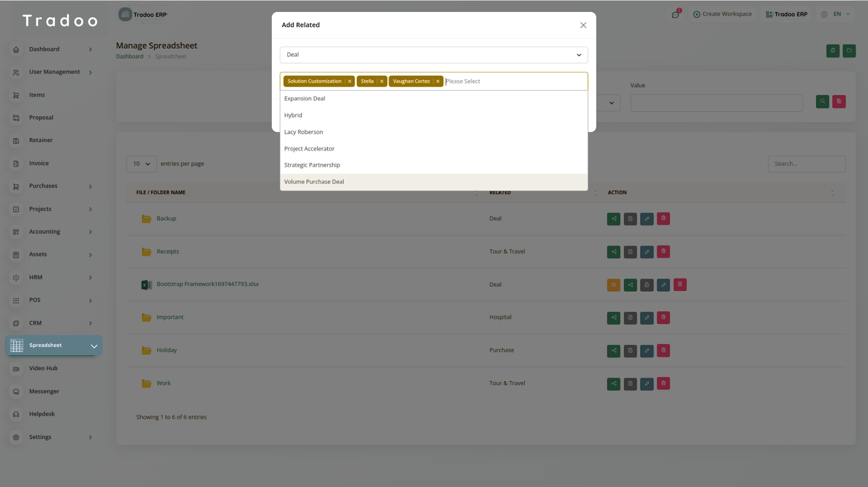The width and height of the screenshot is (868, 487).
Task: Close the Add Related dialog
Action: pos(583,25)
